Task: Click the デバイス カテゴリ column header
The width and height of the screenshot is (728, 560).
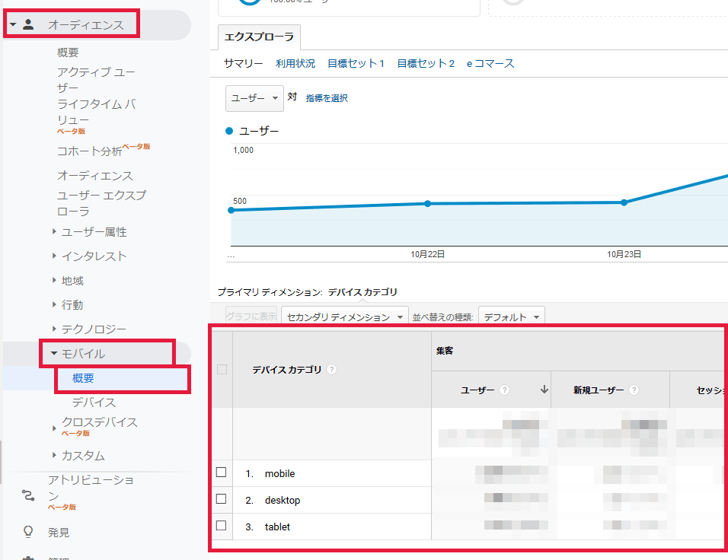Action: click(x=287, y=370)
